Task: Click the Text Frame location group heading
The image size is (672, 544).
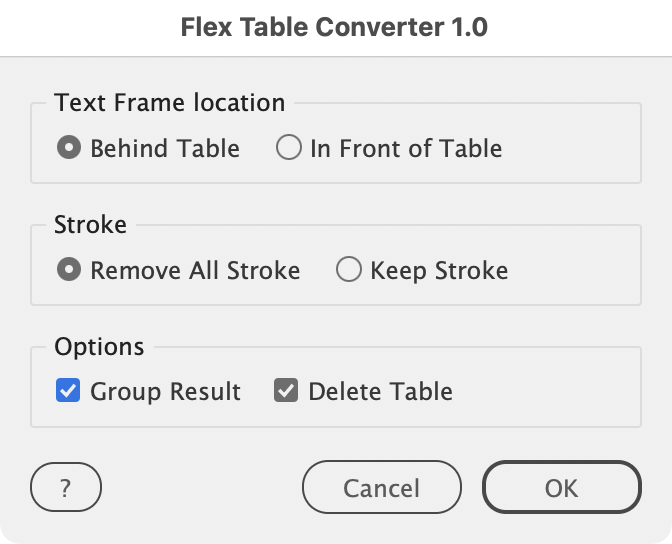Action: [170, 103]
